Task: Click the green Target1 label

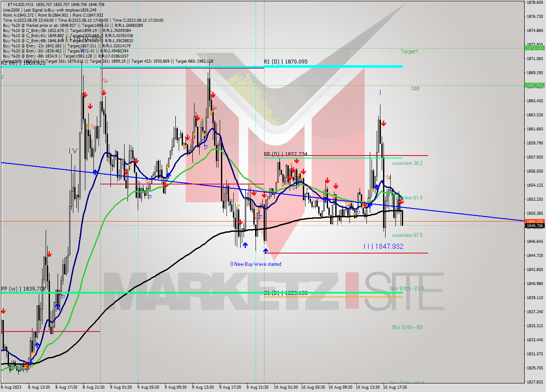Action: coord(409,51)
